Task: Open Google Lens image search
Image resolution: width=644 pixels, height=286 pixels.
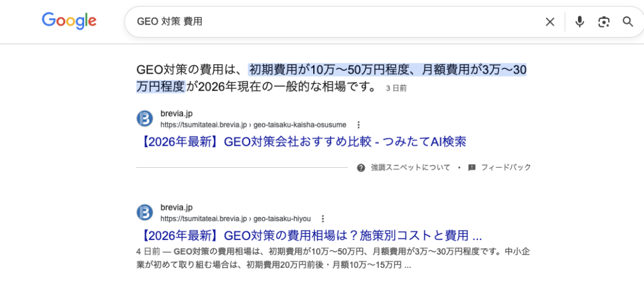Action: (604, 22)
